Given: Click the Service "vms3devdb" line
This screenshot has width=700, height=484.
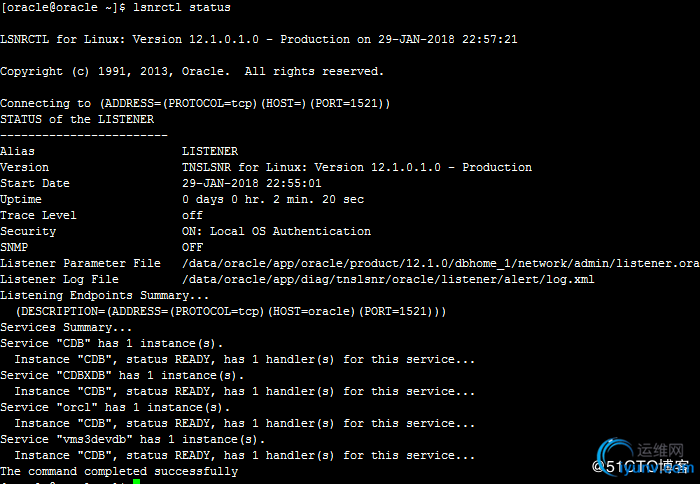Looking at the screenshot, I should (133, 439).
